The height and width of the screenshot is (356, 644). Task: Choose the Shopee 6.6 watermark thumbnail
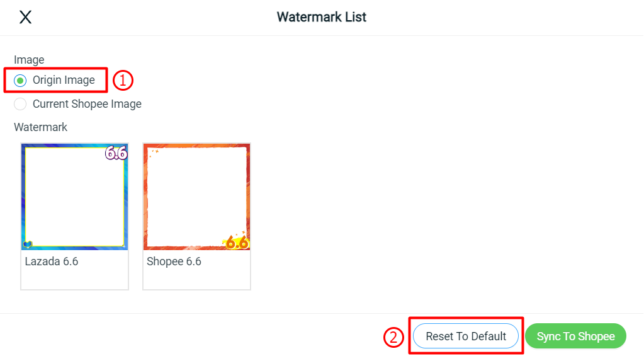[x=197, y=197]
